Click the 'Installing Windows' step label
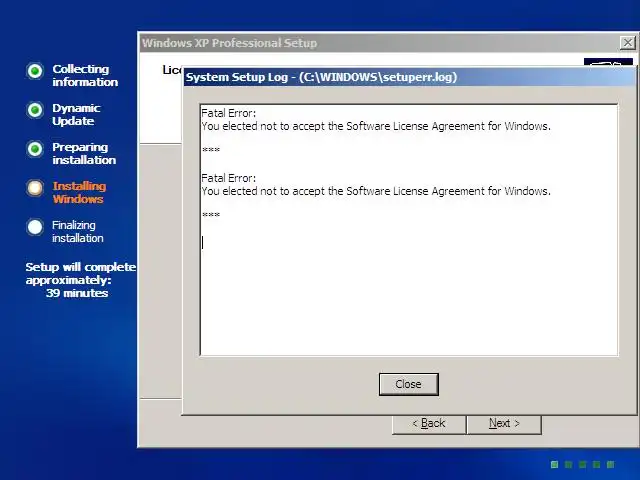This screenshot has height=480, width=640. pos(79,192)
